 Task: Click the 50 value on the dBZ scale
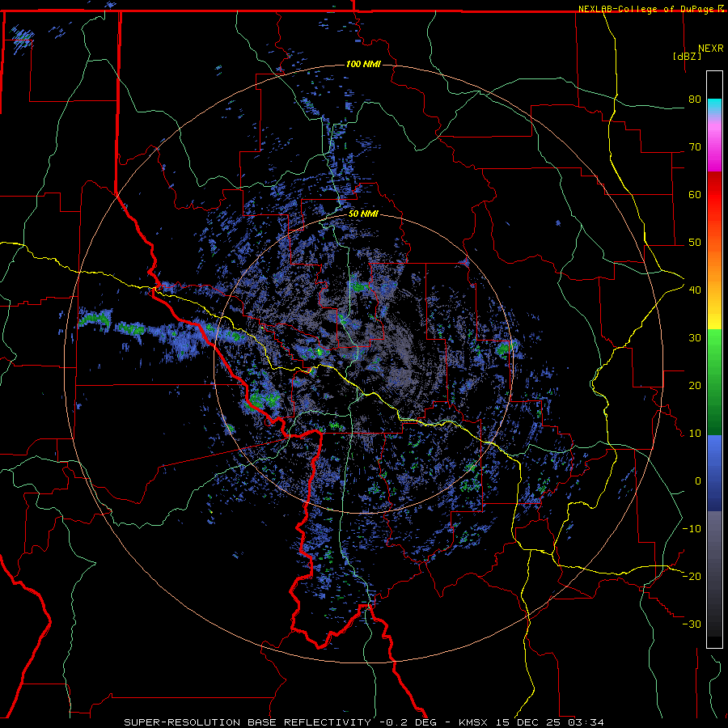695,243
